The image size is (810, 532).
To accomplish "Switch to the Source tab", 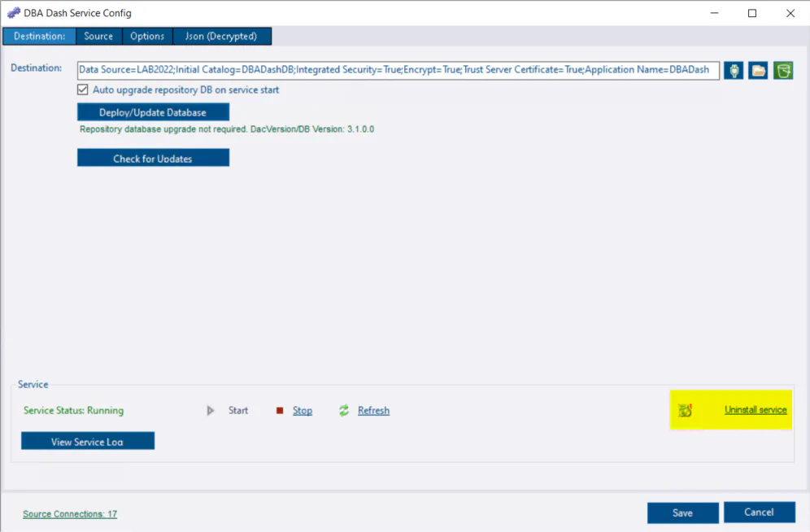I will [98, 36].
